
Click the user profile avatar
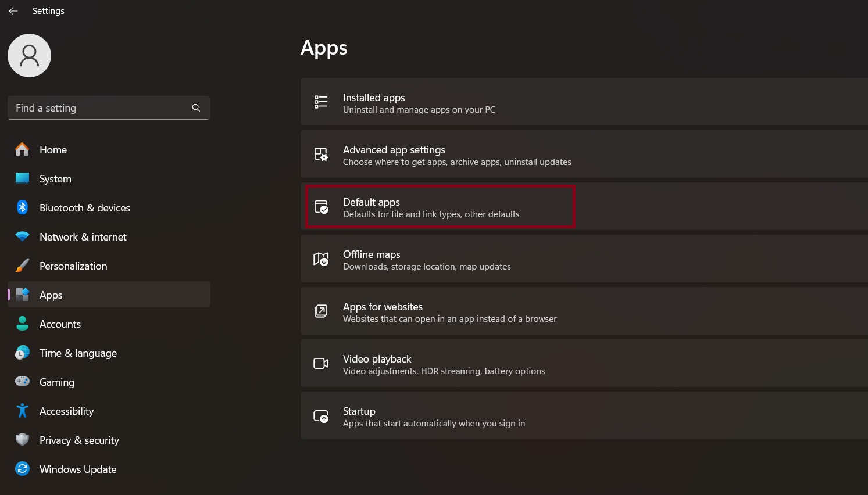pos(29,55)
